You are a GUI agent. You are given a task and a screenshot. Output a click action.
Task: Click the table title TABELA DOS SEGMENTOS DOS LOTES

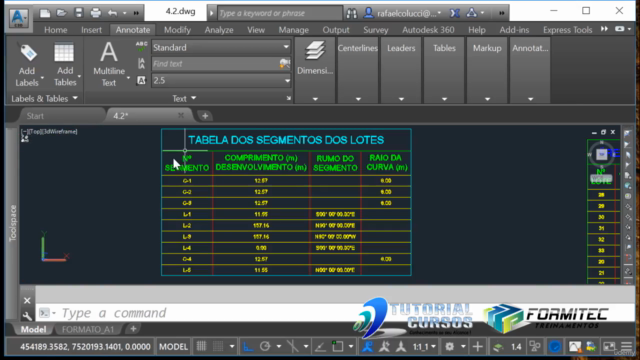286,140
